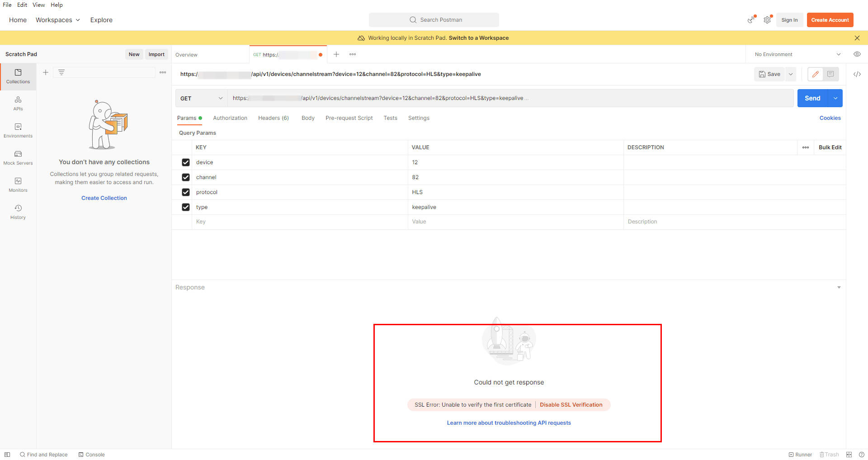Switch to the Body tab
Screen dimensions: 868x460
tap(308, 118)
